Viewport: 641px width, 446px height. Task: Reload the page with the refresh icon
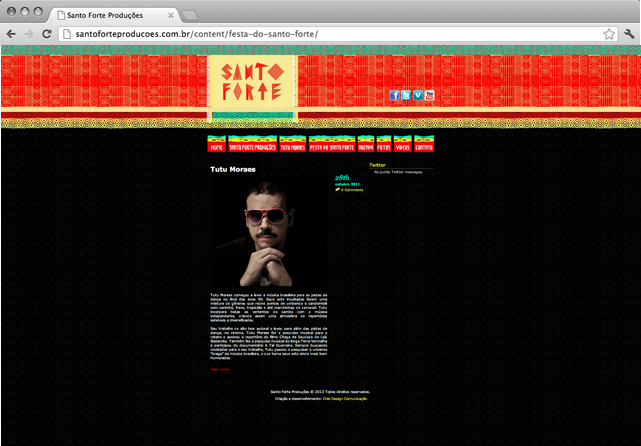coord(46,33)
